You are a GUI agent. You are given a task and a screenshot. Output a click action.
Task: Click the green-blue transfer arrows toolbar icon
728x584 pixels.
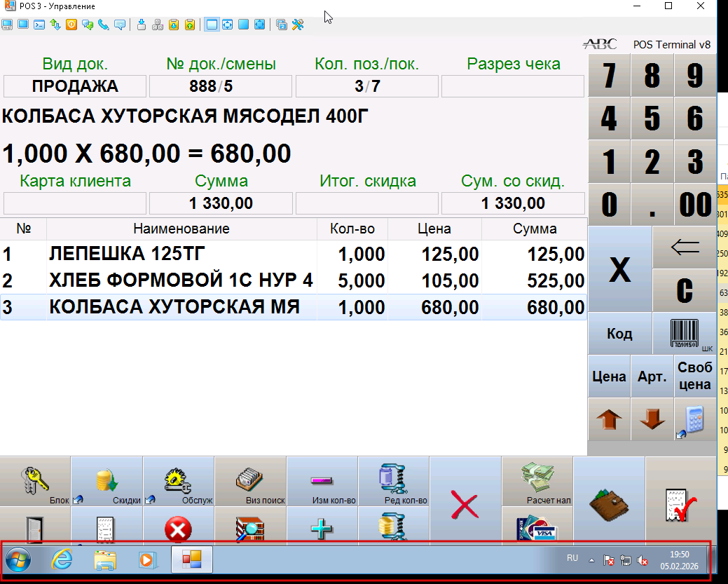(55, 25)
